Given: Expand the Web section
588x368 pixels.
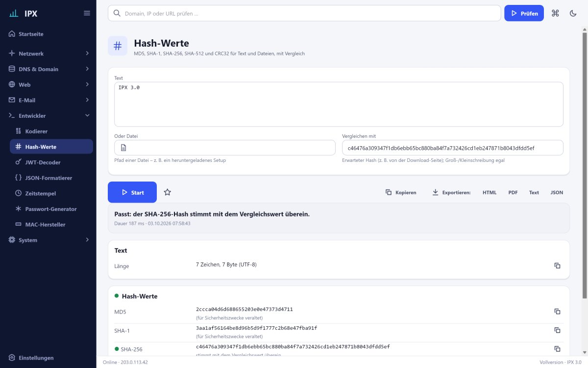Looking at the screenshot, I should click(x=87, y=84).
